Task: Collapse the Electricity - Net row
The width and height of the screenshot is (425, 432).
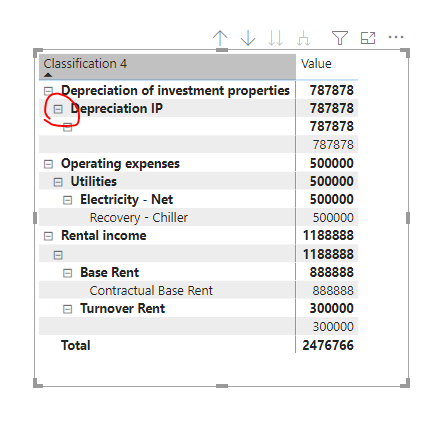Action: click(x=67, y=200)
